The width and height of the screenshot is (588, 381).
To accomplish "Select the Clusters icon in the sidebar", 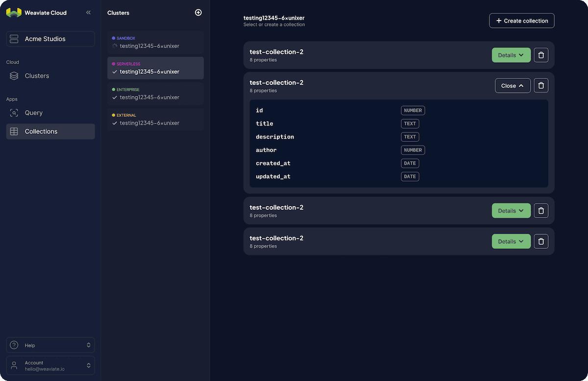I will pos(14,75).
